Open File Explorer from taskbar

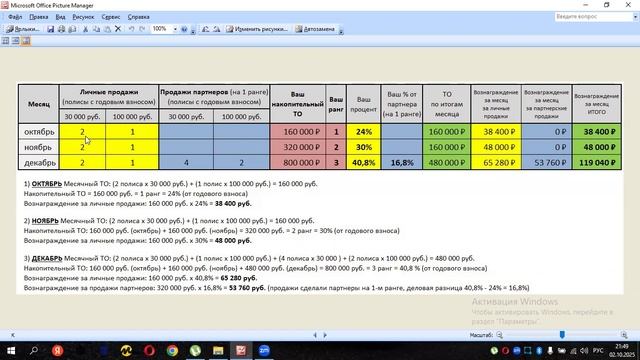click(218, 351)
